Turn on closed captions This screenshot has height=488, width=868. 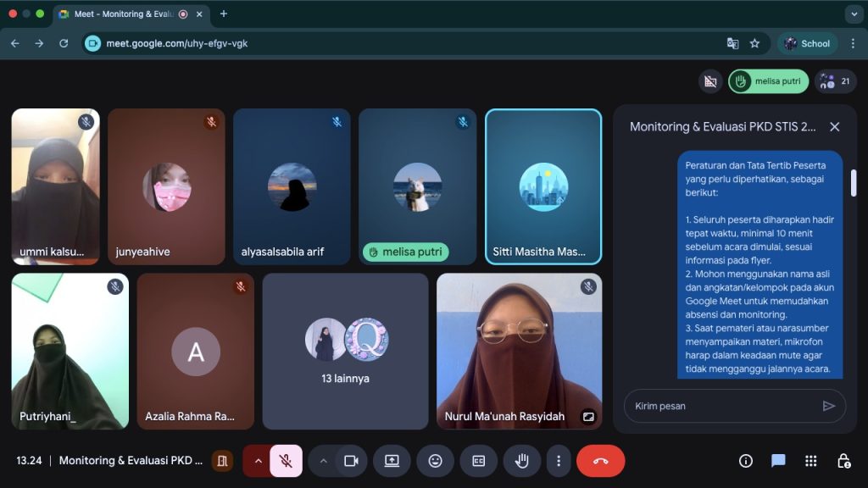coord(478,461)
